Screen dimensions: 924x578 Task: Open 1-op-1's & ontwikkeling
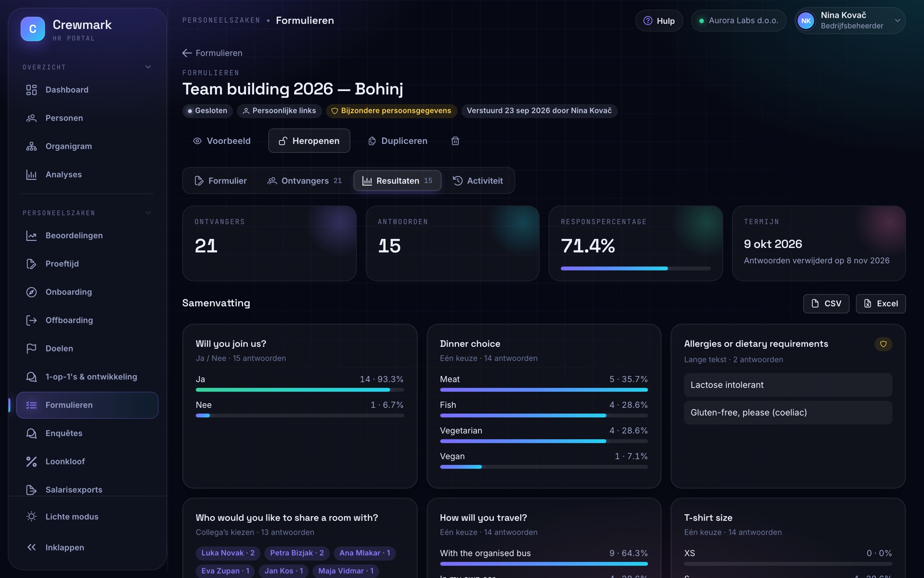[x=87, y=377]
